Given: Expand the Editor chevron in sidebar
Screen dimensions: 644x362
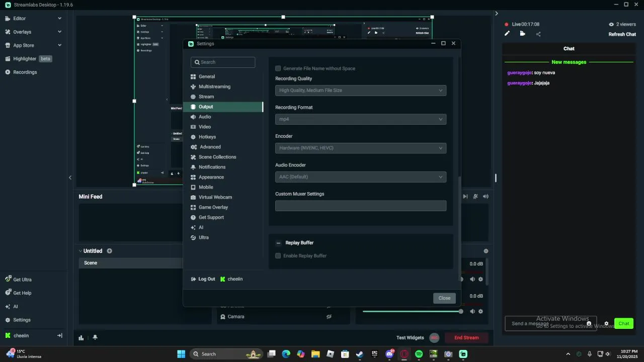Looking at the screenshot, I should [x=59, y=18].
